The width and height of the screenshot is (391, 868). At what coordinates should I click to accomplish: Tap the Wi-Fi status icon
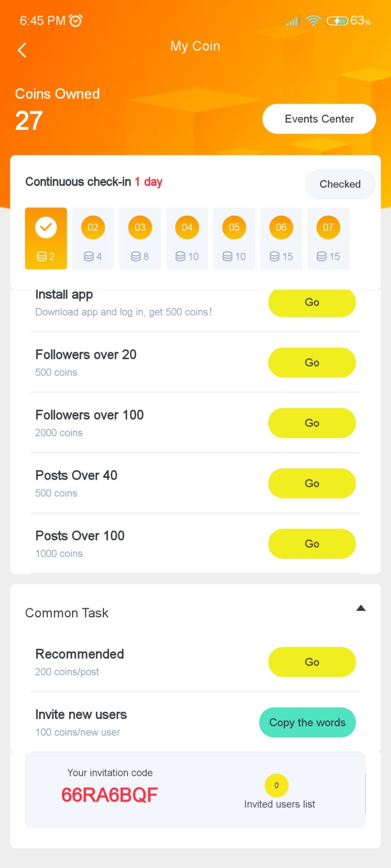click(313, 20)
